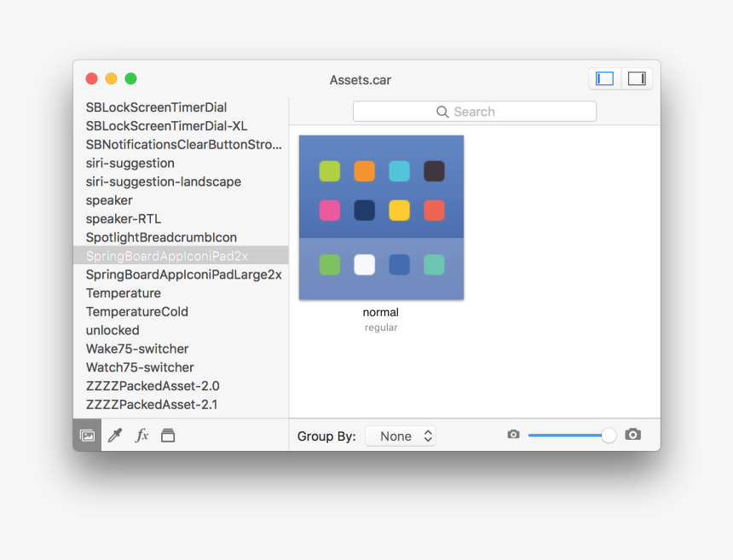Click the Group By stepper up arrow

point(428,431)
